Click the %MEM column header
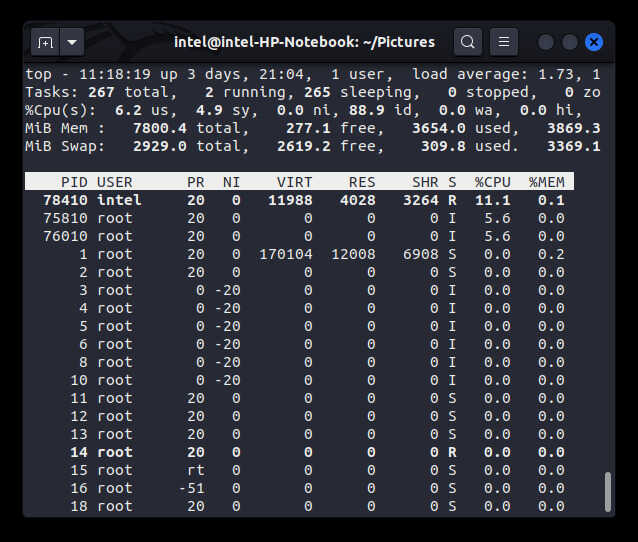Viewport: 638px width, 542px height. pos(546,182)
